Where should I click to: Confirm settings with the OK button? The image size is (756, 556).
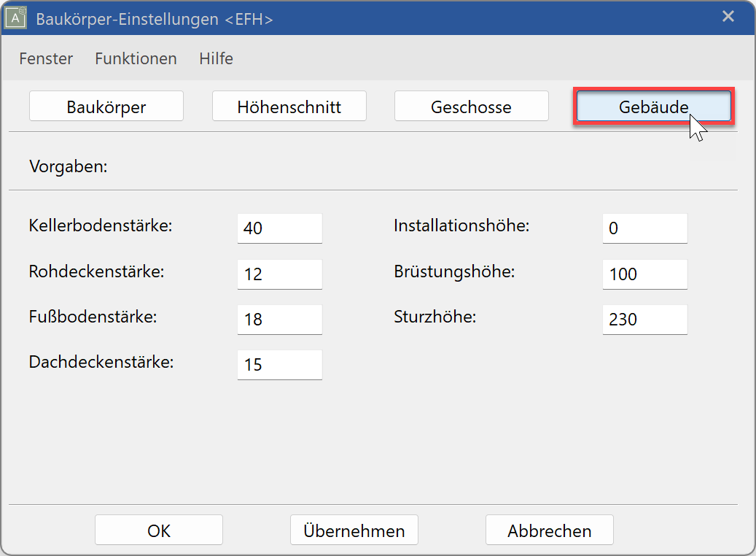point(158,530)
